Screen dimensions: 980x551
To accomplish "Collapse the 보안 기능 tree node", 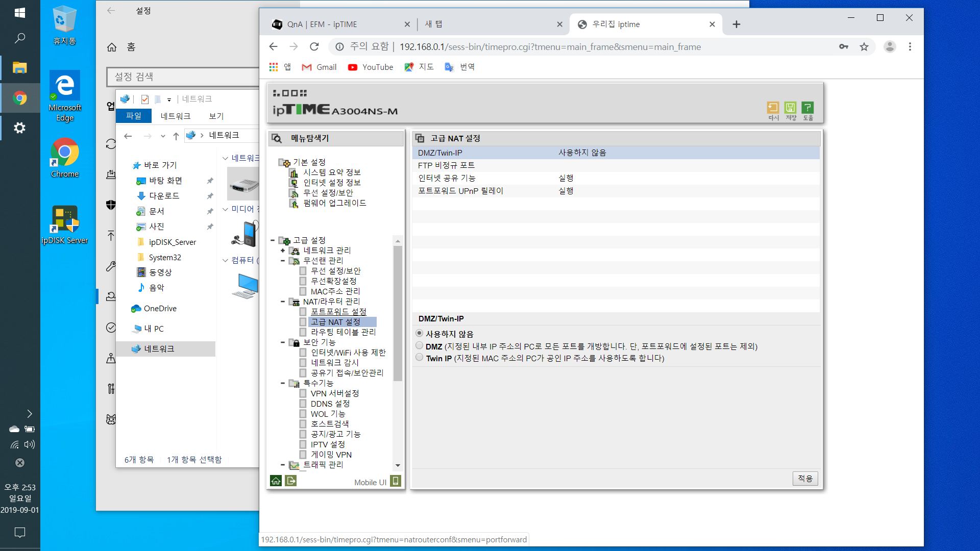I will click(283, 342).
